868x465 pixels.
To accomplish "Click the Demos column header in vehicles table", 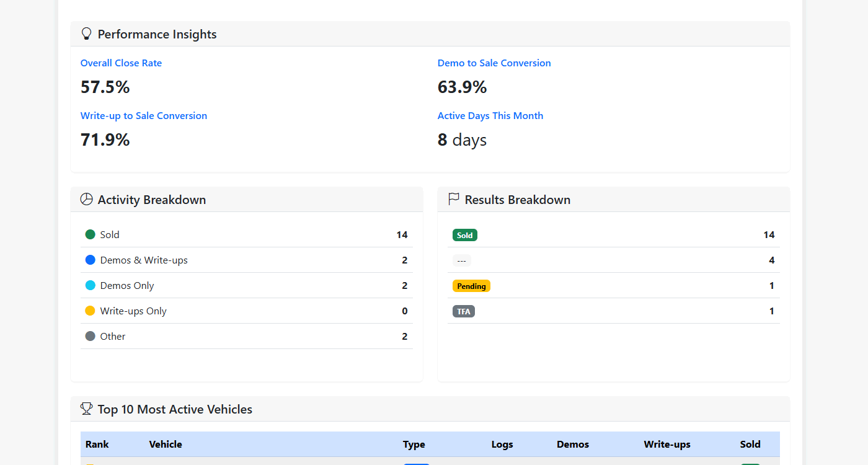I will (573, 444).
